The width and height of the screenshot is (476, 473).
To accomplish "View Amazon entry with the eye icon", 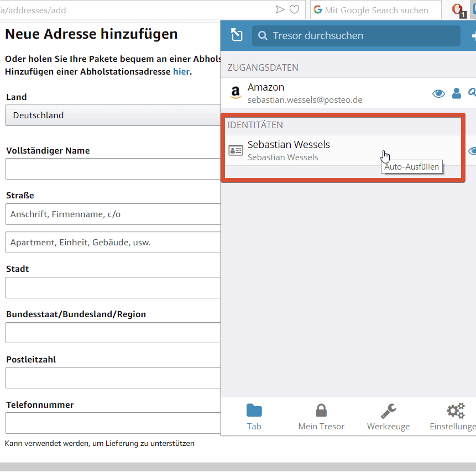I will [438, 93].
